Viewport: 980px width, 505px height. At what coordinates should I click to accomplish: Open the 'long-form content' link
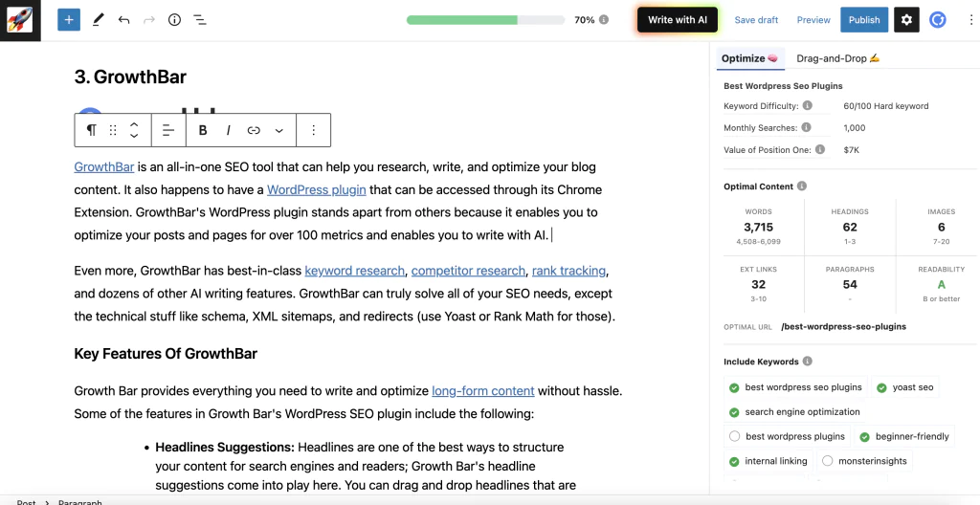coord(483,391)
